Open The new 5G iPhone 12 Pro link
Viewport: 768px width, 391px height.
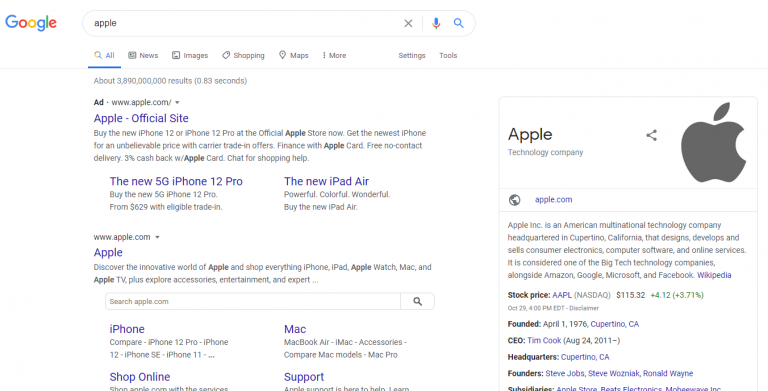pos(176,181)
